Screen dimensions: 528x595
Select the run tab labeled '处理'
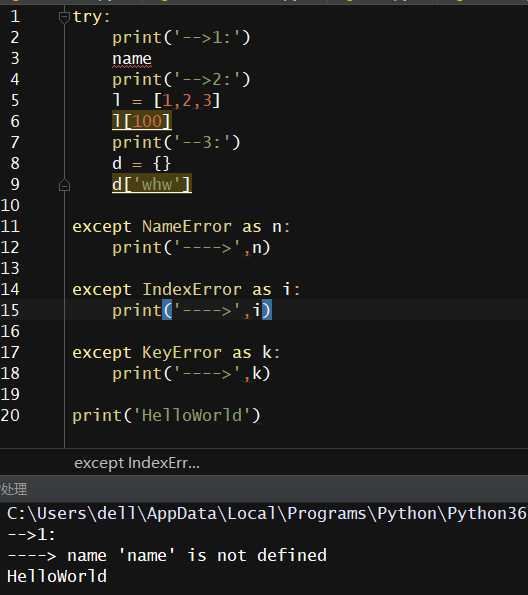(14, 489)
